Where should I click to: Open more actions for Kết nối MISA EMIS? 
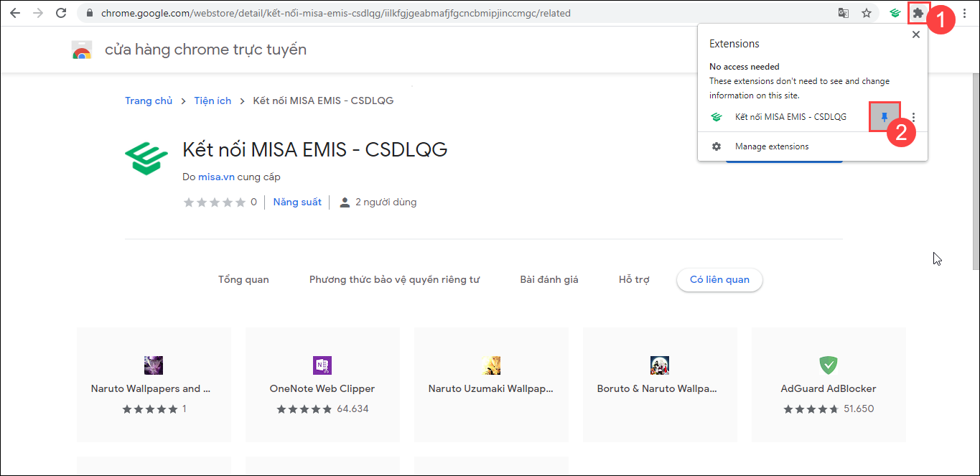[x=913, y=117]
